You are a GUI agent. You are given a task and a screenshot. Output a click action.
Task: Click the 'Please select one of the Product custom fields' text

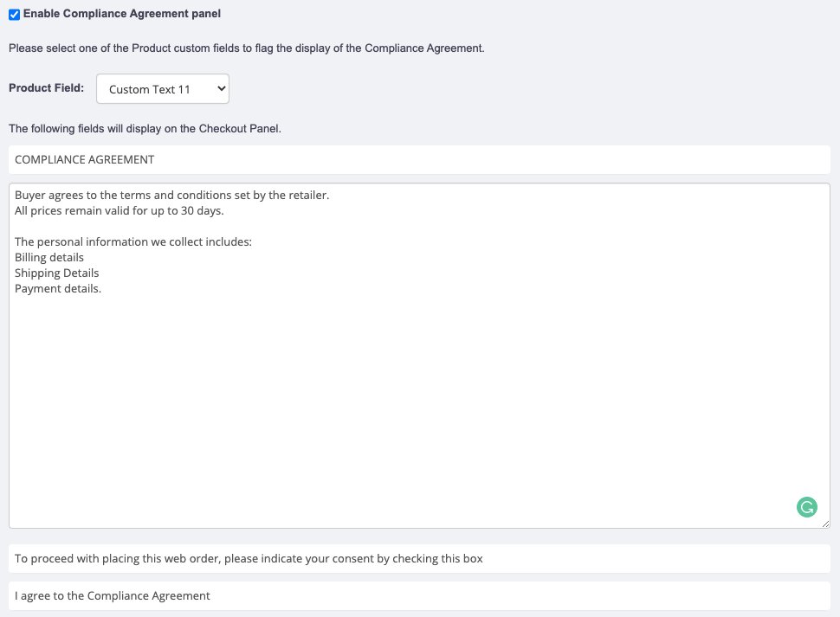[246, 48]
